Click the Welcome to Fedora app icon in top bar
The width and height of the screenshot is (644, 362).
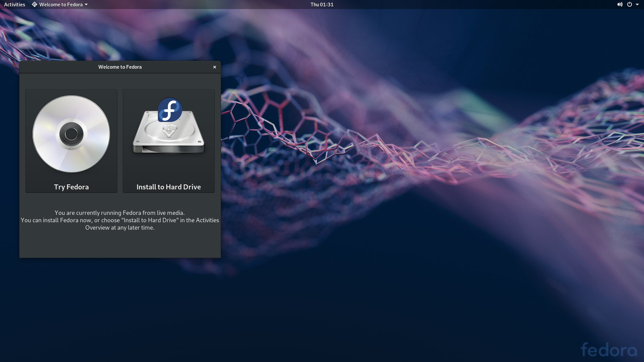[x=34, y=4]
